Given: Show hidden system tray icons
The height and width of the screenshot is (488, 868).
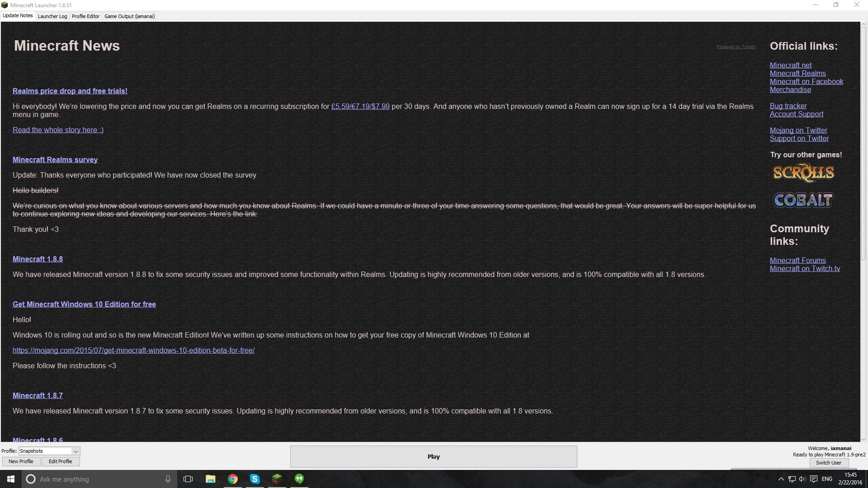Looking at the screenshot, I should click(x=781, y=479).
